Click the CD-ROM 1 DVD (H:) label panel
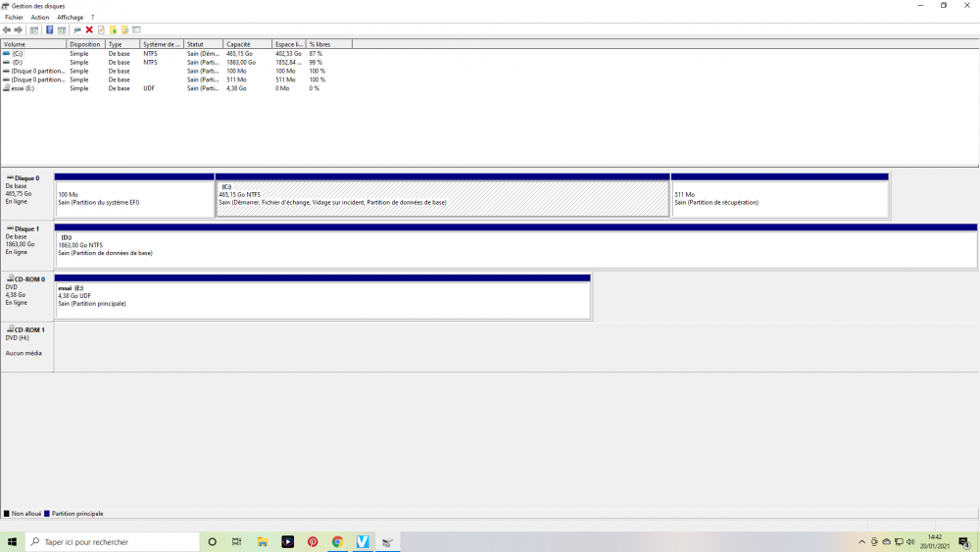 [26, 347]
